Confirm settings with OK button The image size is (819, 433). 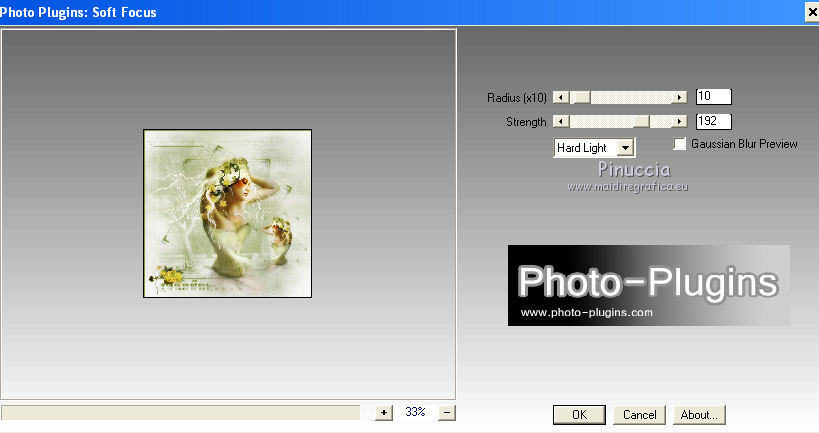pyautogui.click(x=579, y=415)
